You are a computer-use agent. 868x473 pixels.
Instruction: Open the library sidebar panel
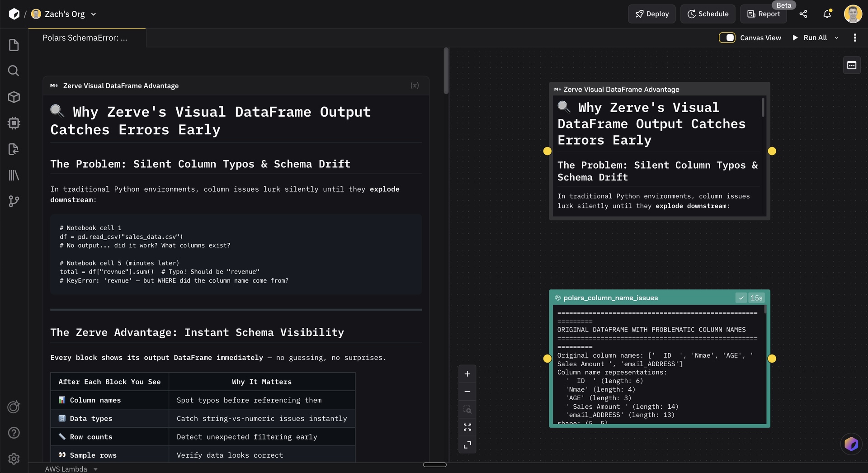tap(14, 175)
